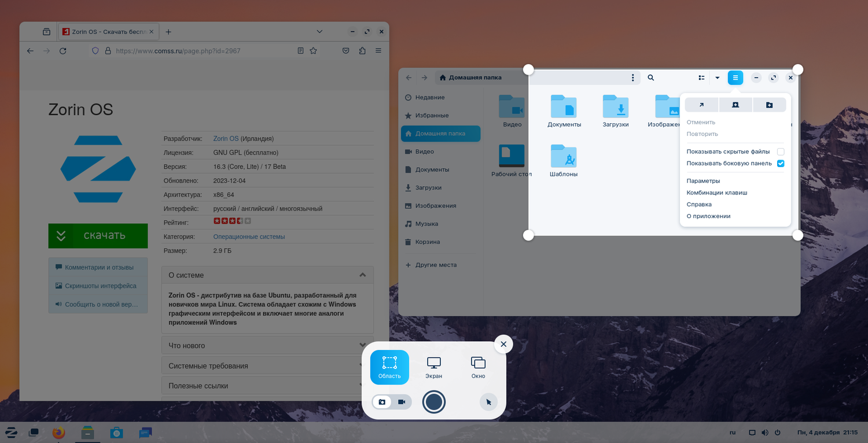Expand the Системные требования section
This screenshot has width=868, height=443.
[267, 366]
